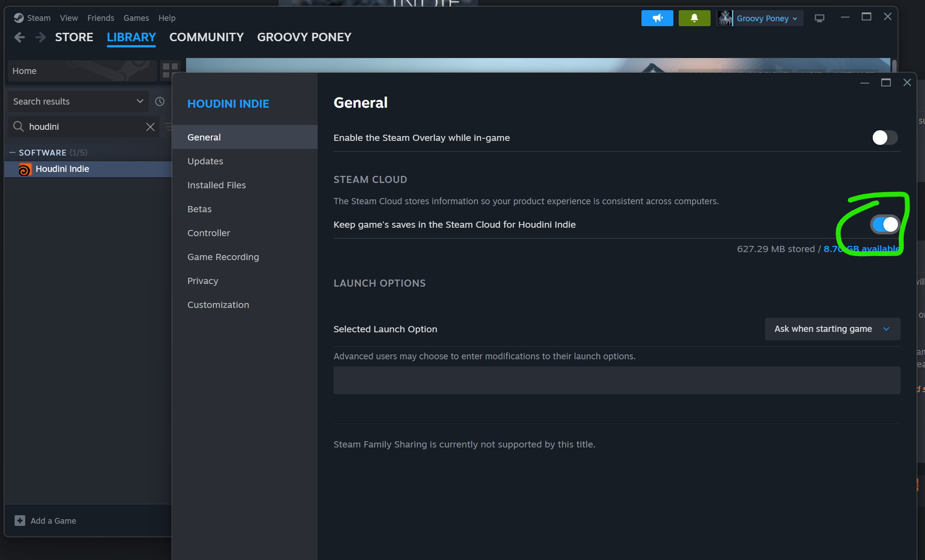Open the Updates settings page
This screenshot has height=560, width=925.
click(x=245, y=161)
